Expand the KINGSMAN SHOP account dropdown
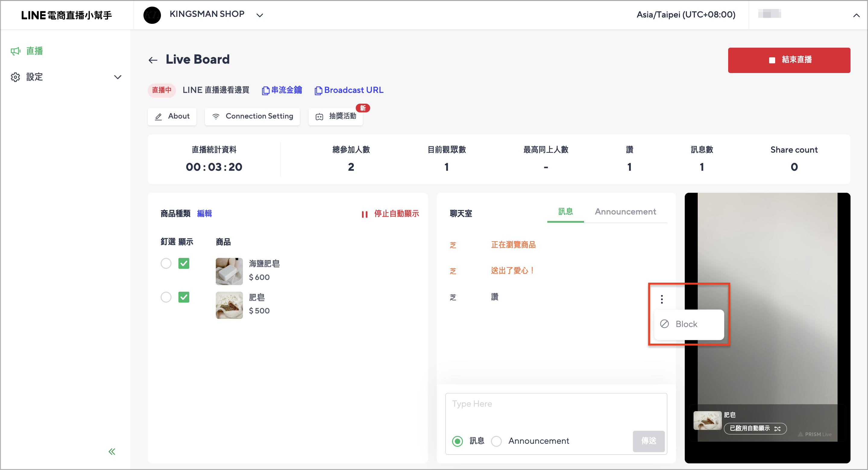The width and height of the screenshot is (868, 470). [259, 15]
